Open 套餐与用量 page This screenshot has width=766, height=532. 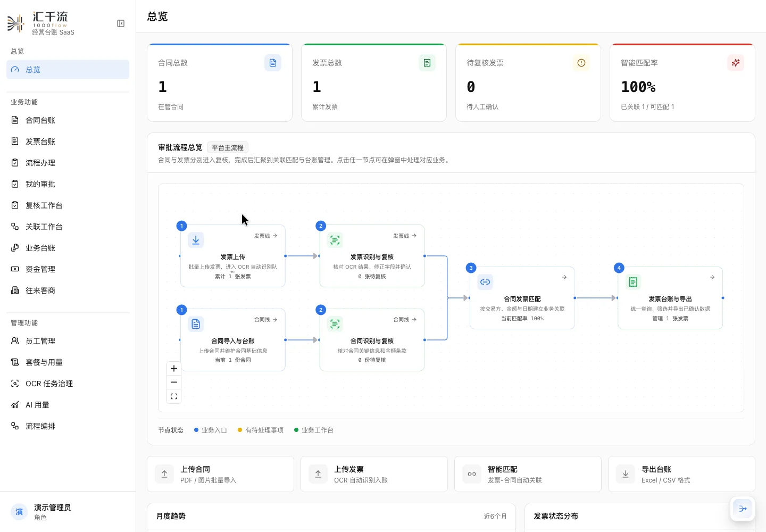coord(68,362)
